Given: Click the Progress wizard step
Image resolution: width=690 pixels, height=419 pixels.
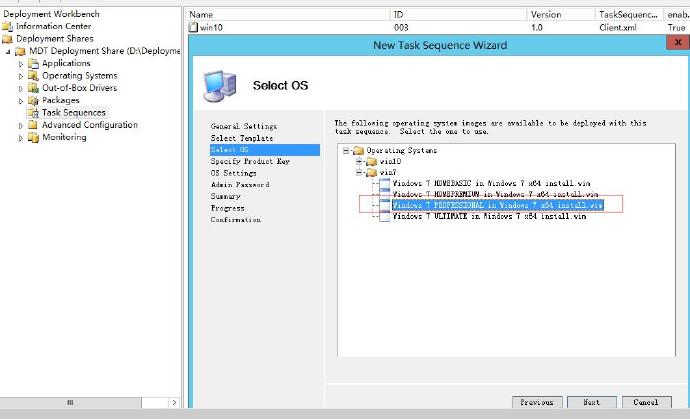Looking at the screenshot, I should [227, 208].
